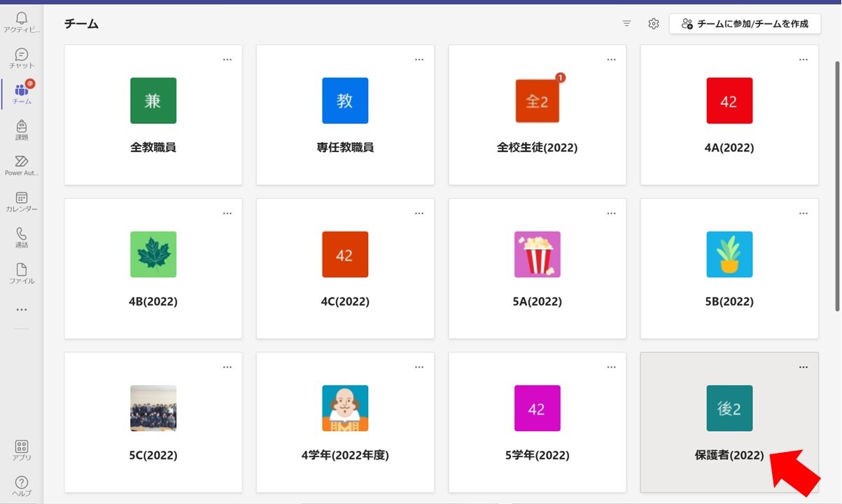The image size is (842, 504).
Task: Open the 専任教職員 team name
Action: [345, 148]
